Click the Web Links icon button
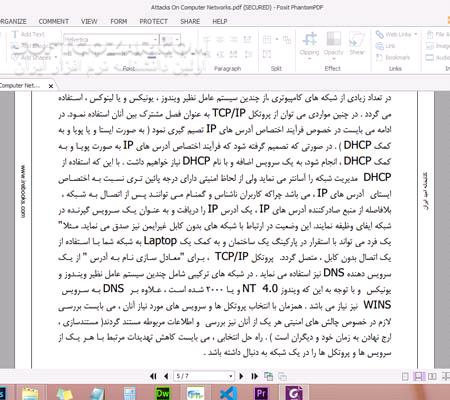This screenshot has height=400, width=450. [x=380, y=34]
